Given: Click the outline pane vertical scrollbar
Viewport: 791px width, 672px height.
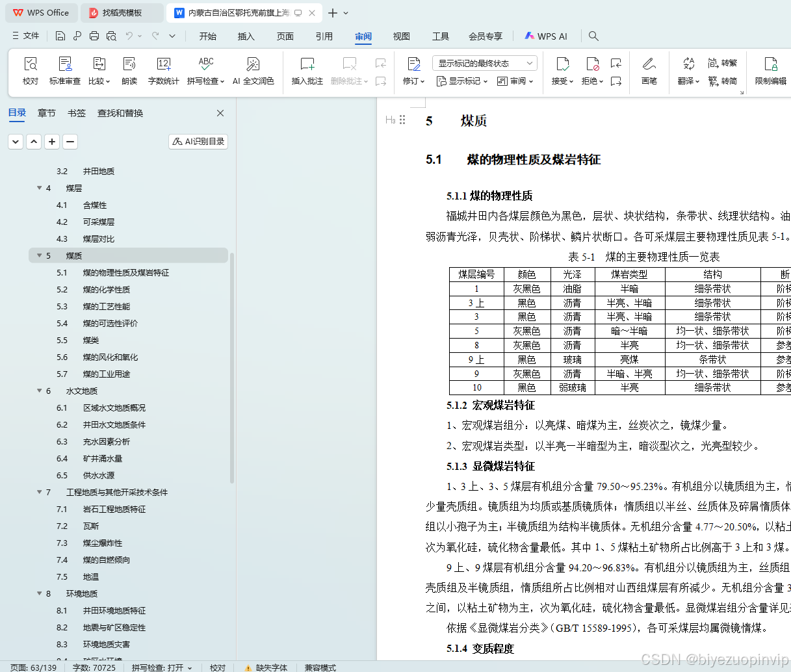Looking at the screenshot, I should tap(232, 367).
